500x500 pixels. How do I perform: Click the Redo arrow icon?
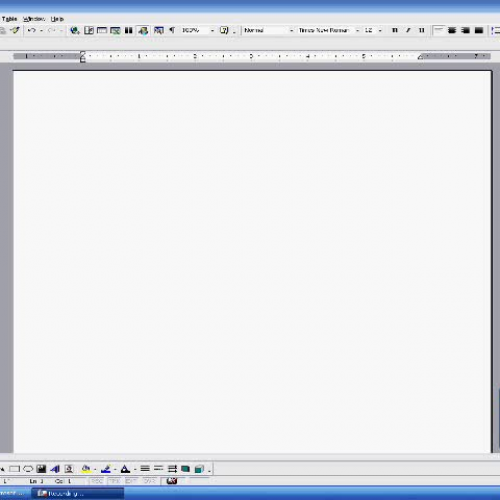(51, 30)
